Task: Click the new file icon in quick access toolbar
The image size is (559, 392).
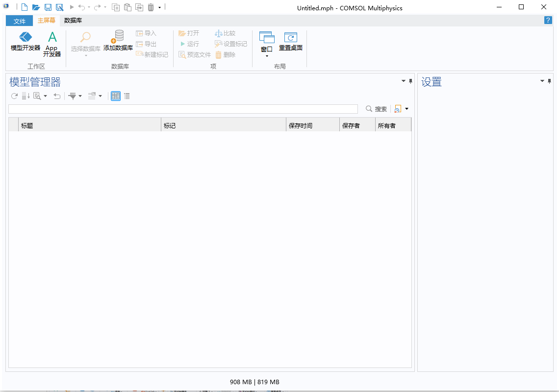Action: 24,7
